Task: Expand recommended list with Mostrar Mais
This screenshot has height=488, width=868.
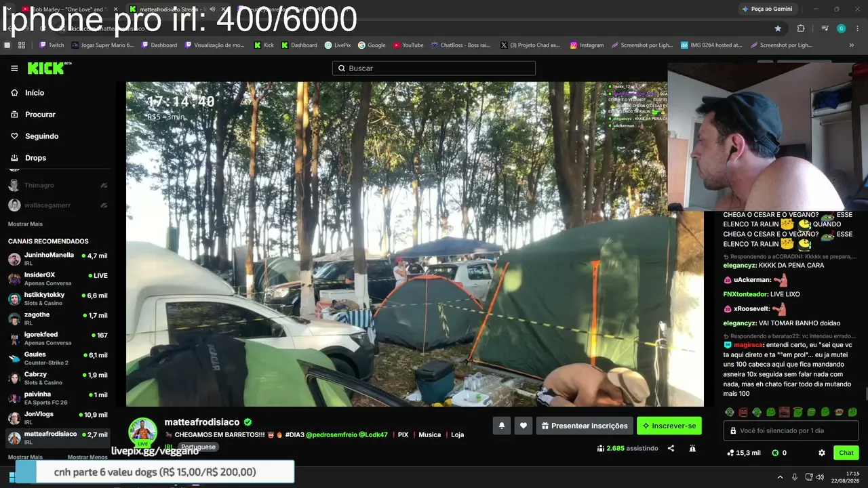Action: coord(25,457)
